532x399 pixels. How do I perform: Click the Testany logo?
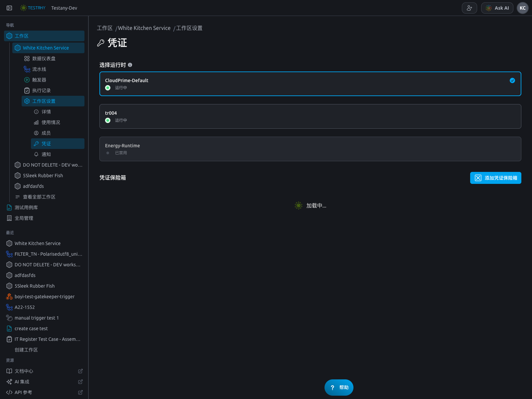33,8
